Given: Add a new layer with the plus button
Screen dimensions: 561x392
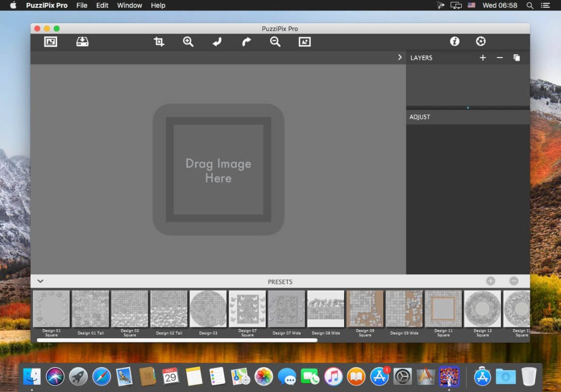Looking at the screenshot, I should pos(482,57).
